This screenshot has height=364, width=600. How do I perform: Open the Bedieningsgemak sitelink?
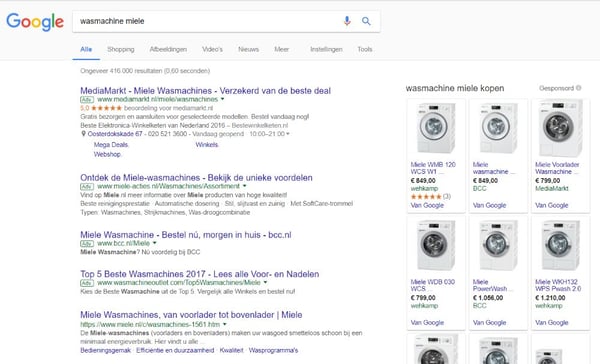coord(105,350)
